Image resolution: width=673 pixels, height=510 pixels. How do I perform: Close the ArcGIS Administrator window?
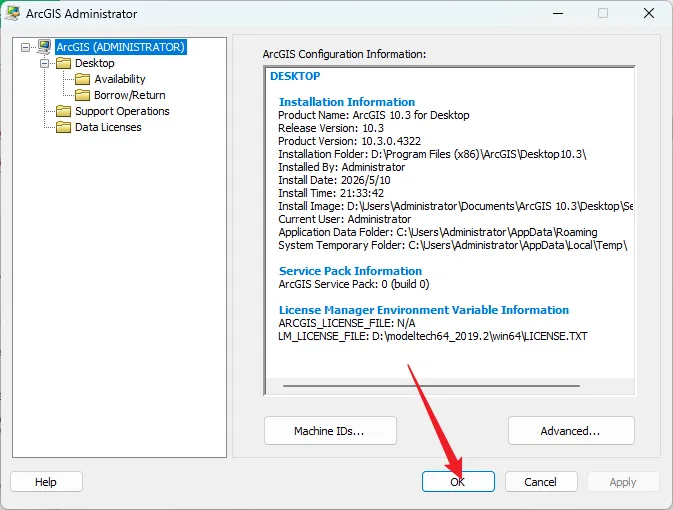[649, 13]
